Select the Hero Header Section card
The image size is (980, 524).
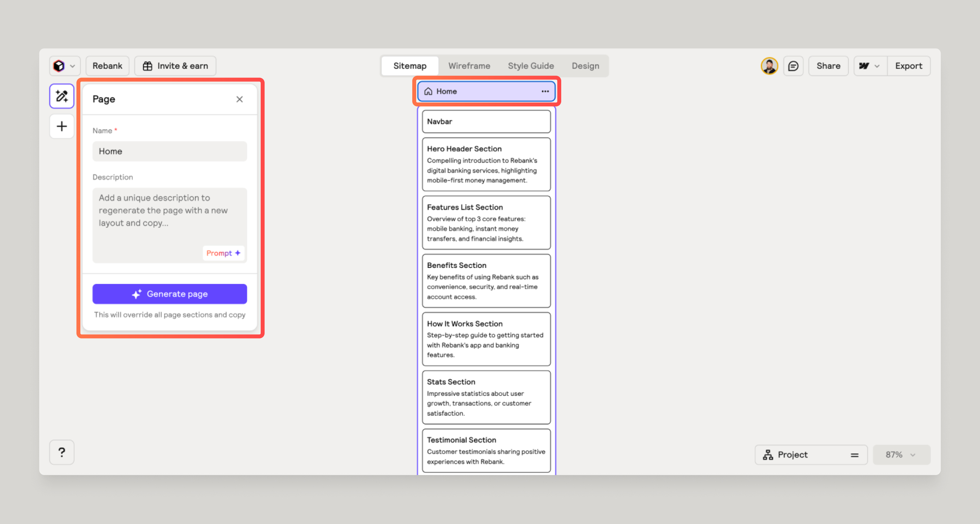(486, 164)
